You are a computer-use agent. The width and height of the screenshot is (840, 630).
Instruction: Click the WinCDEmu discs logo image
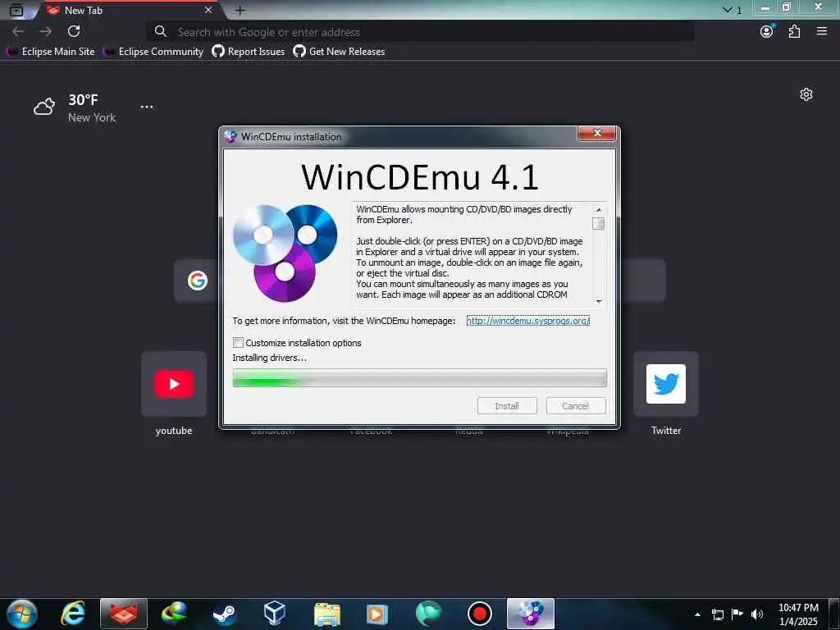point(285,253)
